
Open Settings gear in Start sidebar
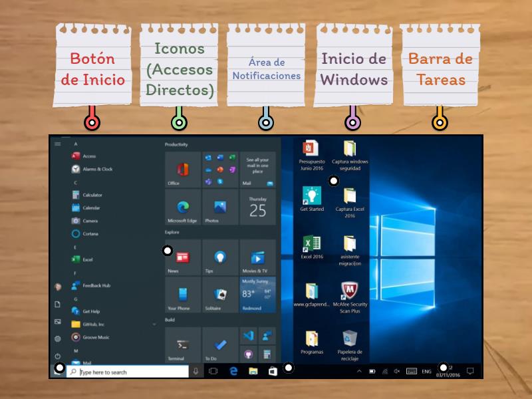click(58, 338)
